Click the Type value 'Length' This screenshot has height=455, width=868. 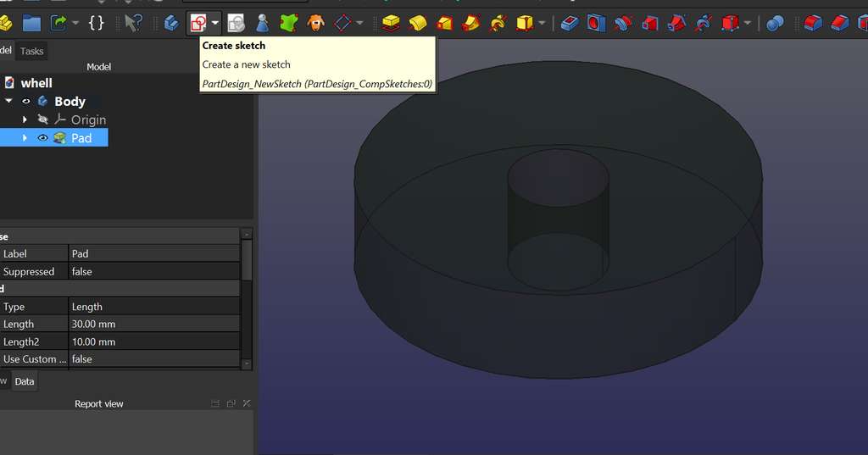[x=154, y=307]
